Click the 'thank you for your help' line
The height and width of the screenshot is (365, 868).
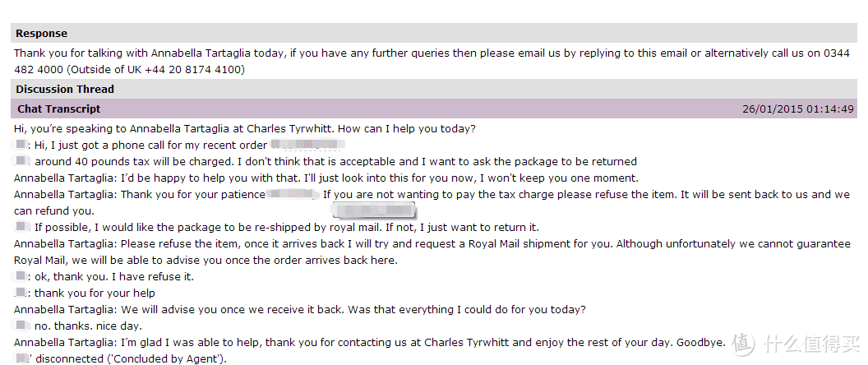95,293
